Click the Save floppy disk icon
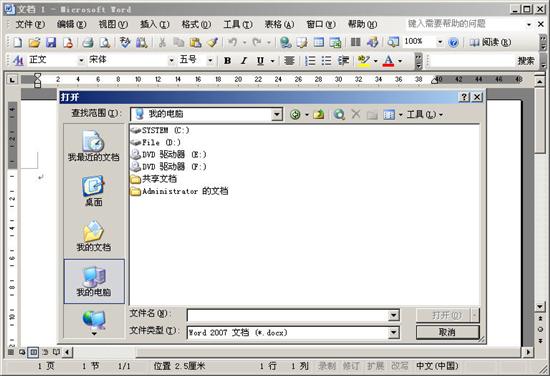Screen dimensions: 550x376 51,42
